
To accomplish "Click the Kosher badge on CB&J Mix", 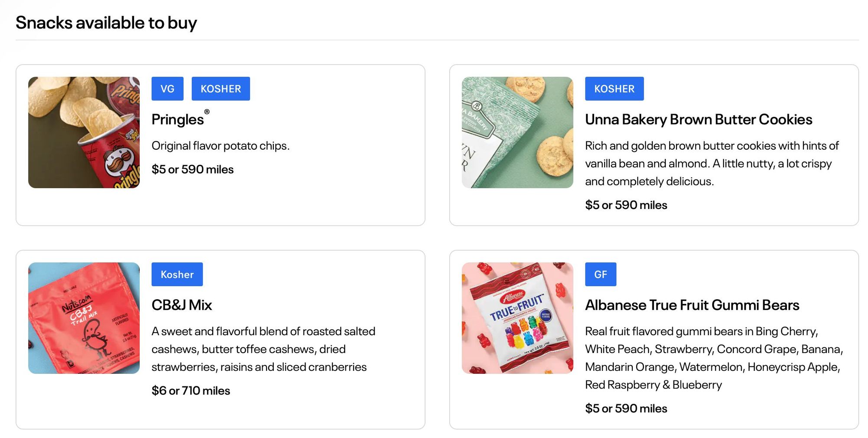I will tap(177, 274).
